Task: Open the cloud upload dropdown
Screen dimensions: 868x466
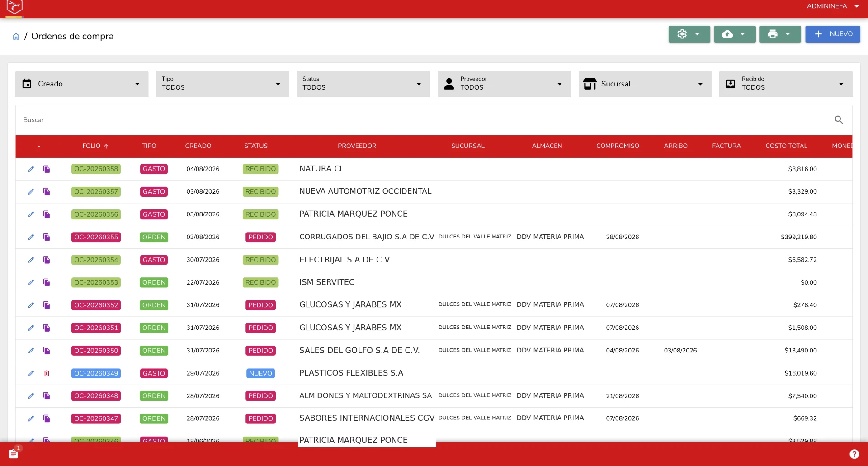Action: (735, 34)
